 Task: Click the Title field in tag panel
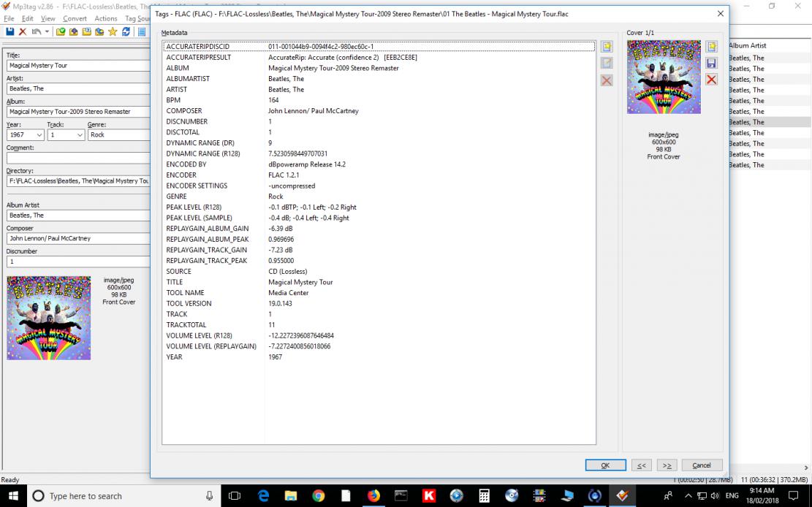click(78, 65)
